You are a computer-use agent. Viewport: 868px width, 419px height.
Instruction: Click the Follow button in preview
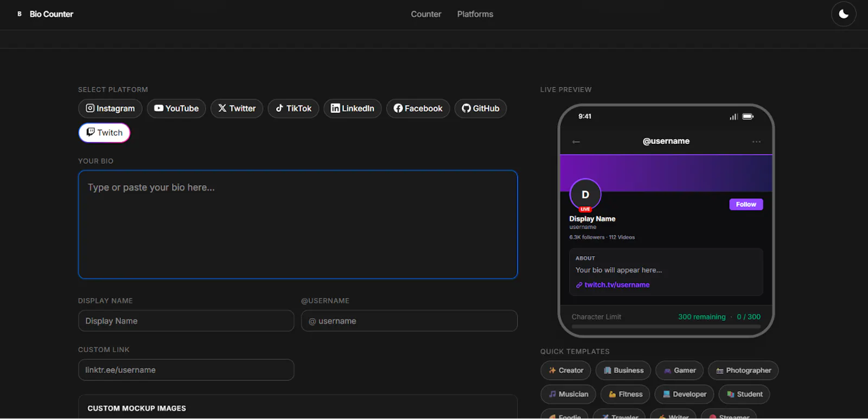tap(746, 204)
